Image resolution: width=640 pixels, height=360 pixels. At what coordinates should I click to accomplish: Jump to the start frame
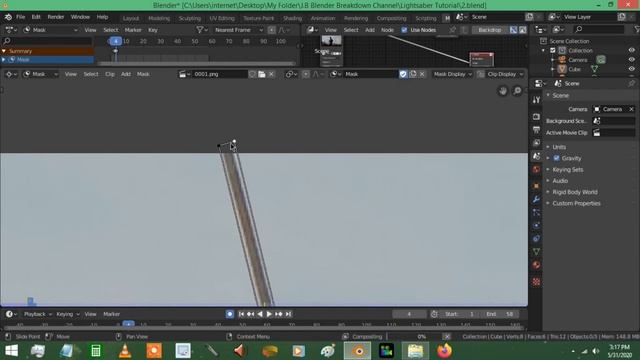tap(241, 314)
